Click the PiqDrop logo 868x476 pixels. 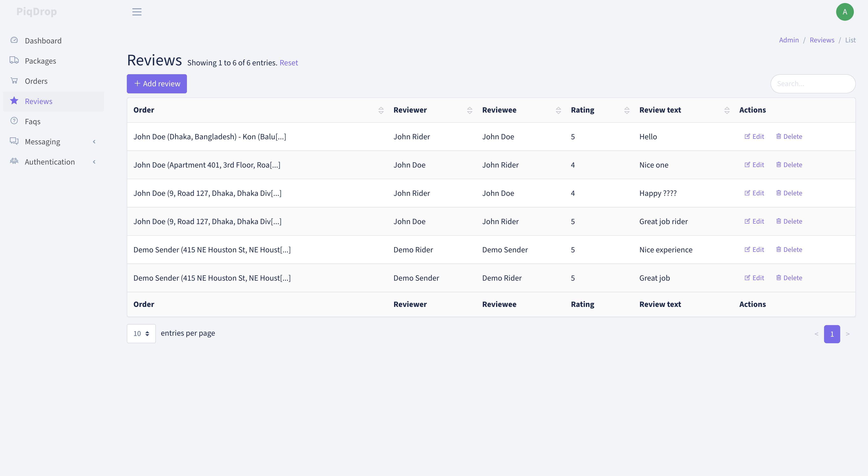[x=36, y=12]
